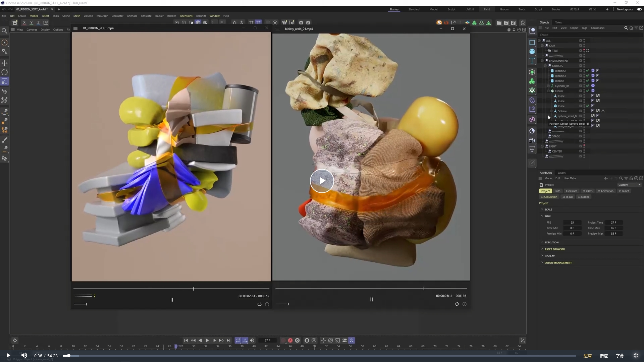Click New Layouts button
644x362 pixels.
pos(625,9)
